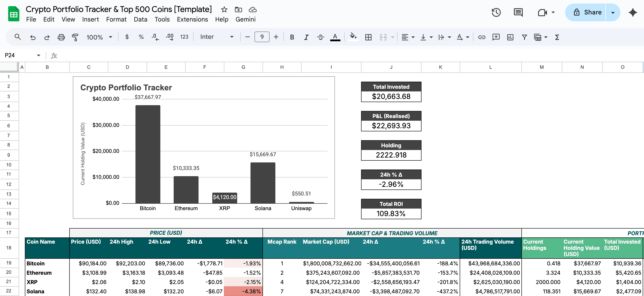Toggle bold formatting
The width and height of the screenshot is (644, 296).
click(x=292, y=37)
